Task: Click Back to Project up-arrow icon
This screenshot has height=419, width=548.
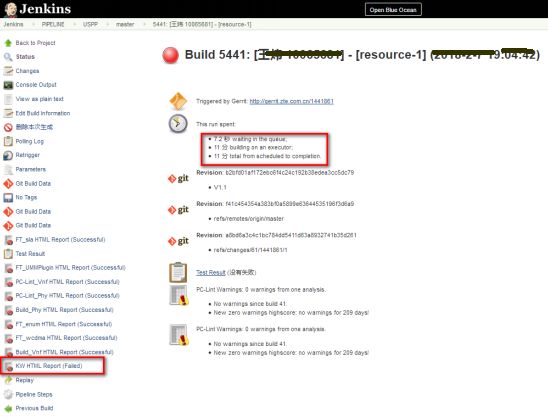Action: pyautogui.click(x=8, y=43)
